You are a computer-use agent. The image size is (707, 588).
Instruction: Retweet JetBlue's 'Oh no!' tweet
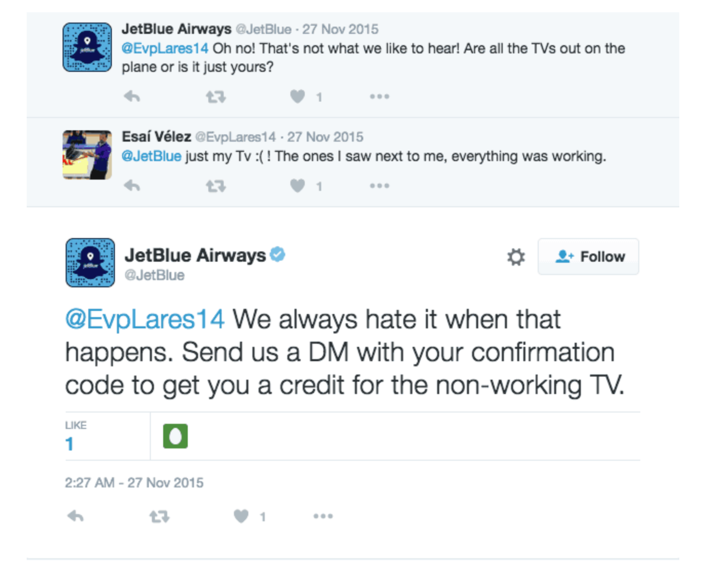(215, 96)
